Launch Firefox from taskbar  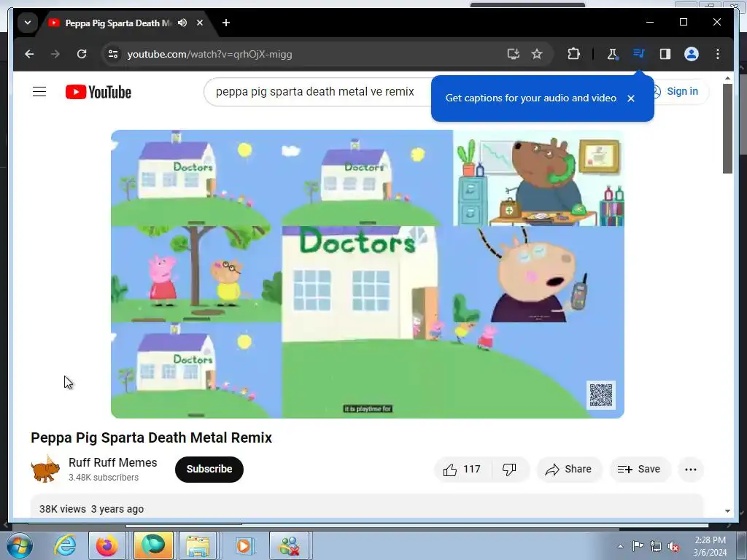pos(107,545)
